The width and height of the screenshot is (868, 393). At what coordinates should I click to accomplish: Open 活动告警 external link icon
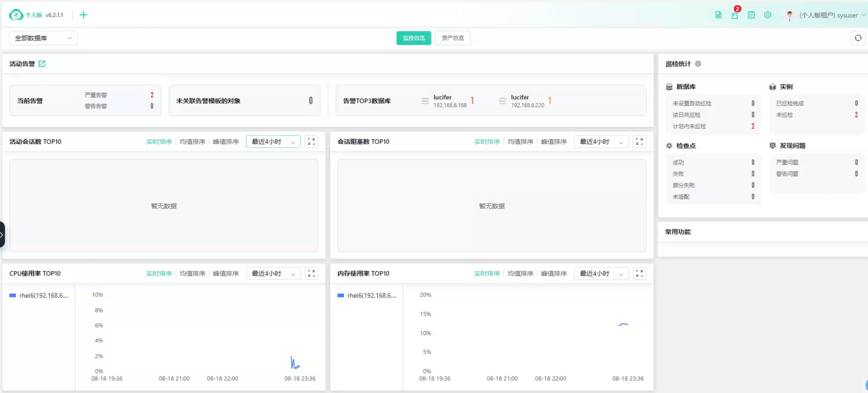click(x=42, y=64)
